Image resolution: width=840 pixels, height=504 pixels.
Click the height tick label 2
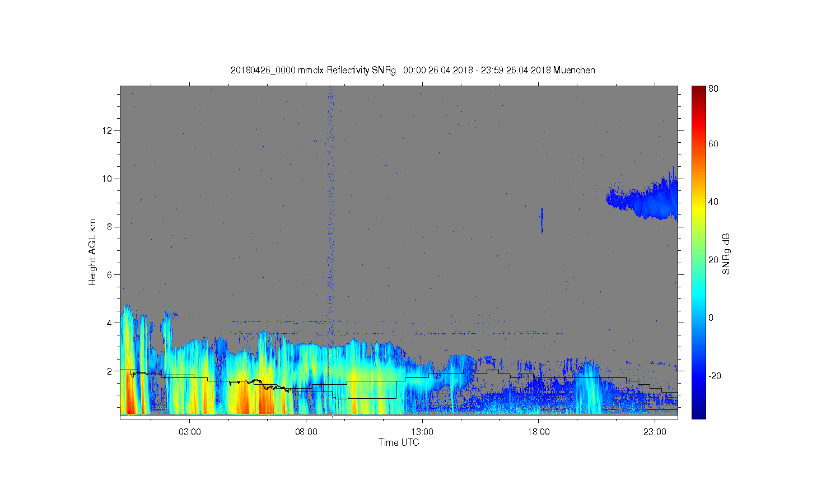tap(110, 371)
